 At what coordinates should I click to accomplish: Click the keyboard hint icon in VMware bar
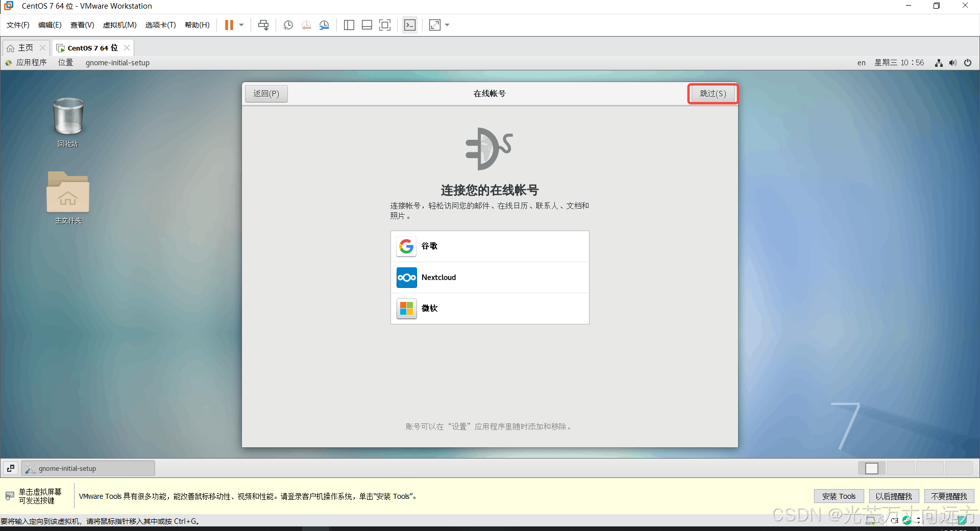pos(10,496)
